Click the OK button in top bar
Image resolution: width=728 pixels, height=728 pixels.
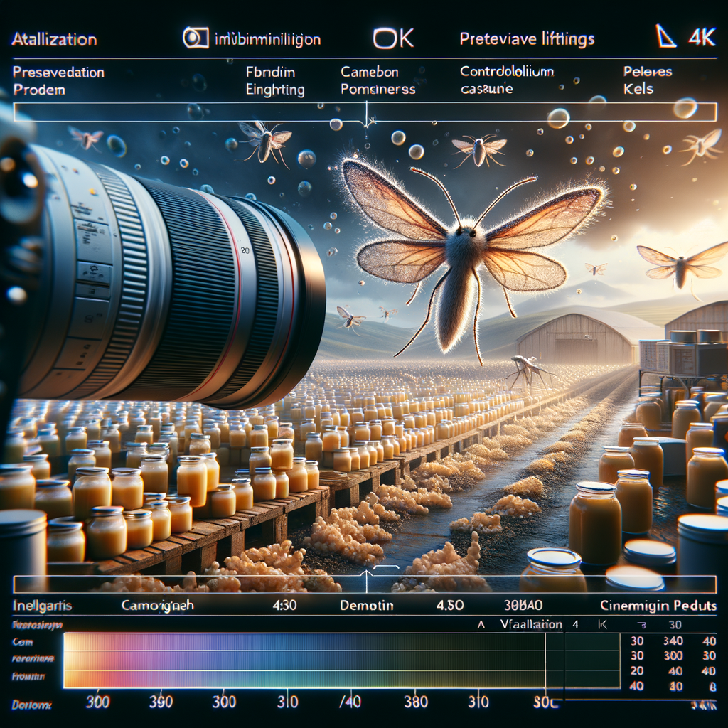point(393,38)
